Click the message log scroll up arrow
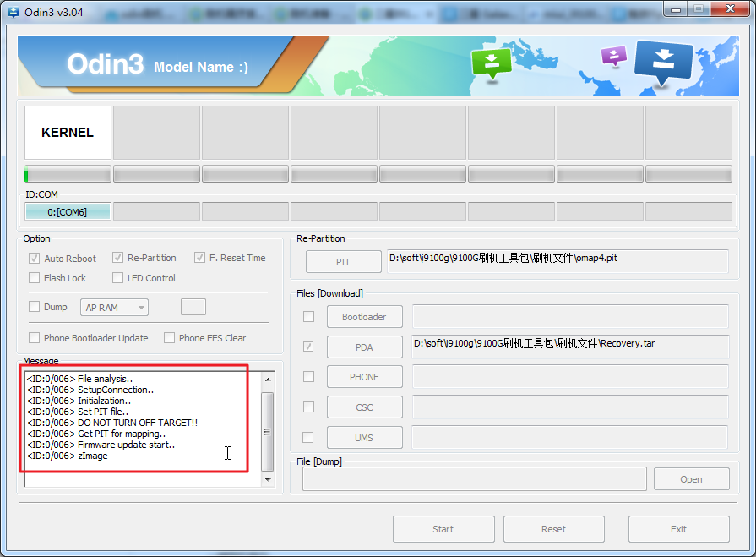The height and width of the screenshot is (557, 756). pyautogui.click(x=268, y=380)
